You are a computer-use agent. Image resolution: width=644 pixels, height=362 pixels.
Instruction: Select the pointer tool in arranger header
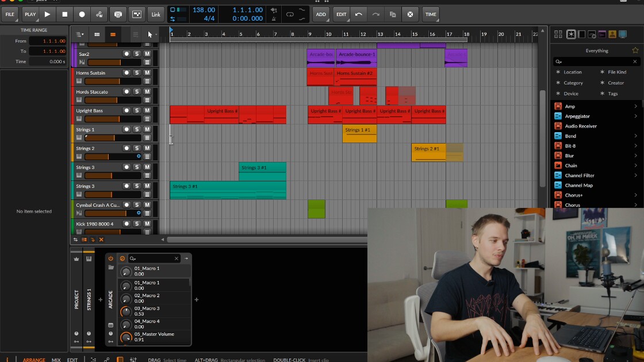coord(150,34)
